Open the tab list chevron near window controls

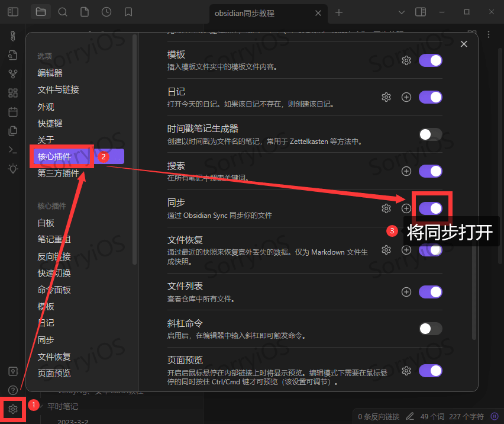401,11
